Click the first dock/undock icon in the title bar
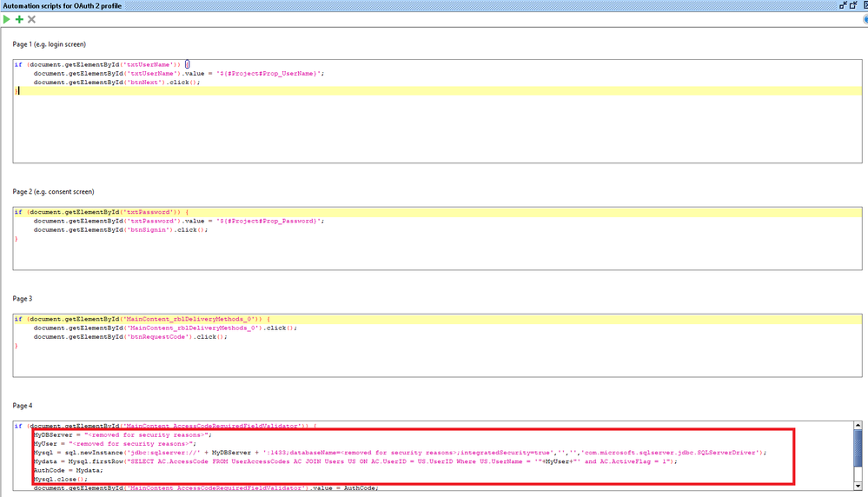This screenshot has width=868, height=497. point(842,5)
